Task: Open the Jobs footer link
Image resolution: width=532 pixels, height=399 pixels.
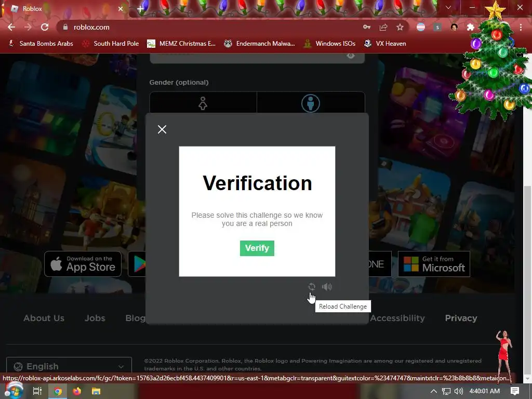Action: 95,318
